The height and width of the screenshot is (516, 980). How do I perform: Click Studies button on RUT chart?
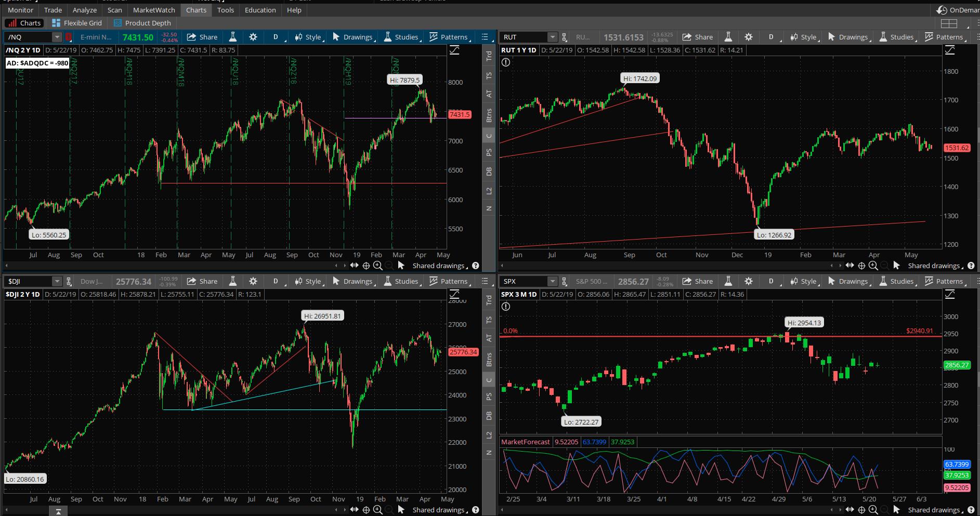pyautogui.click(x=896, y=37)
